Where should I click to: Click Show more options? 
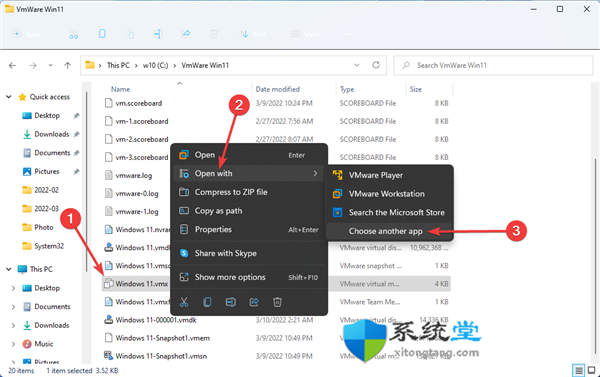click(249, 277)
